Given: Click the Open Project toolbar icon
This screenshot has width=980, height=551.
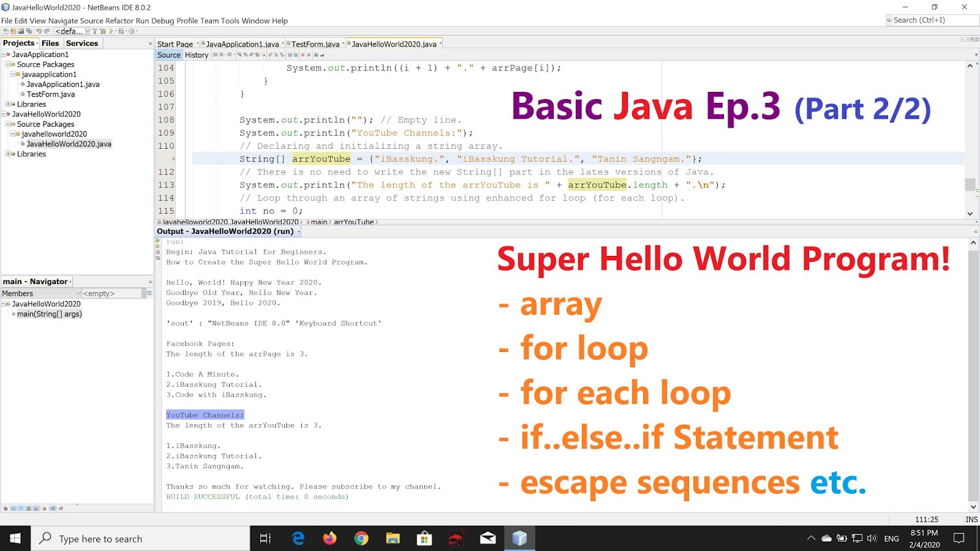Looking at the screenshot, I should 21,31.
